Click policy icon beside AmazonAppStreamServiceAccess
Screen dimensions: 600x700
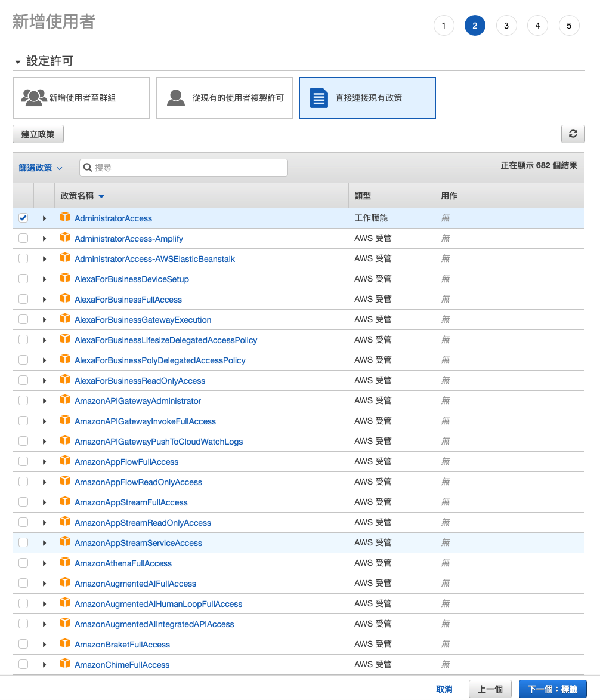coord(65,542)
